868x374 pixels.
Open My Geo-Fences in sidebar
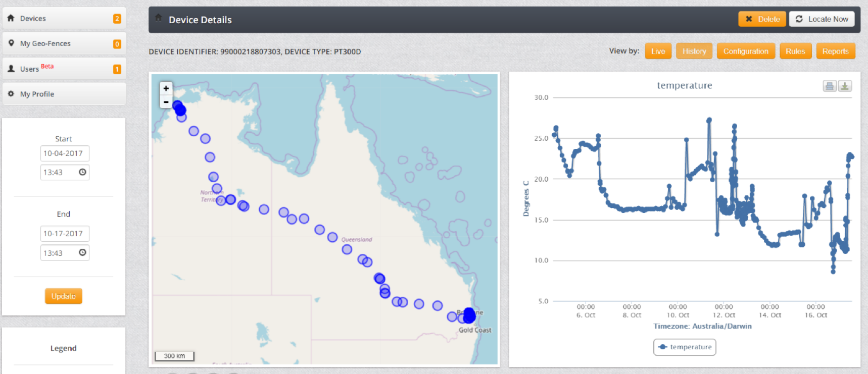(x=64, y=43)
